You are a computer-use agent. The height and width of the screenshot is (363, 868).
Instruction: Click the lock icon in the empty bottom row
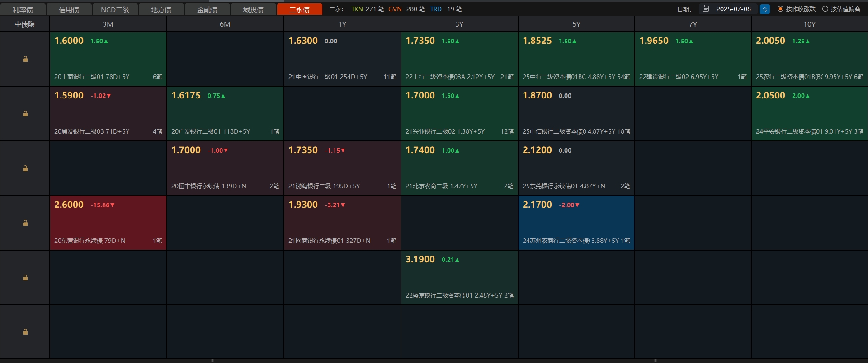pos(25,332)
